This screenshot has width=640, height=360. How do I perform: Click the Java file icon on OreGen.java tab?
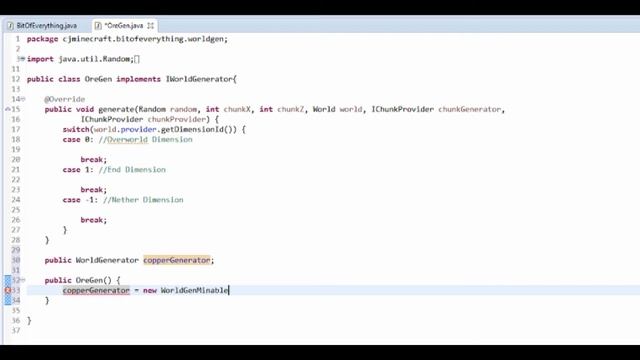(x=98, y=26)
